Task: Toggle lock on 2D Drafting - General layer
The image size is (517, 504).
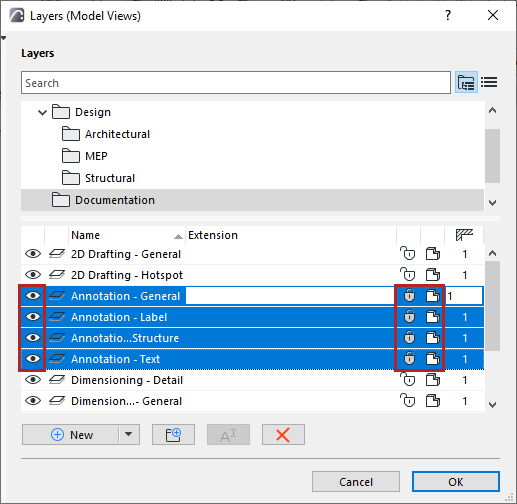Action: pos(408,254)
